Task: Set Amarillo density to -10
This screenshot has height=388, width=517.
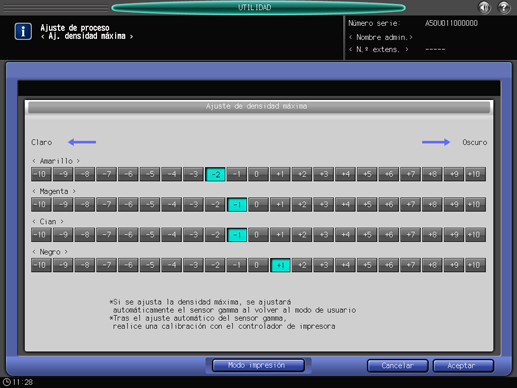Action: click(x=41, y=174)
